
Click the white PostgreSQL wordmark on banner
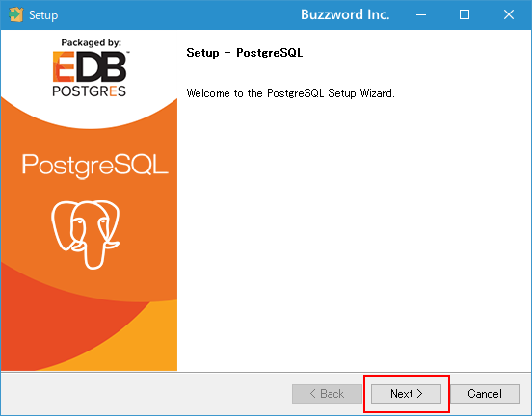click(x=95, y=166)
